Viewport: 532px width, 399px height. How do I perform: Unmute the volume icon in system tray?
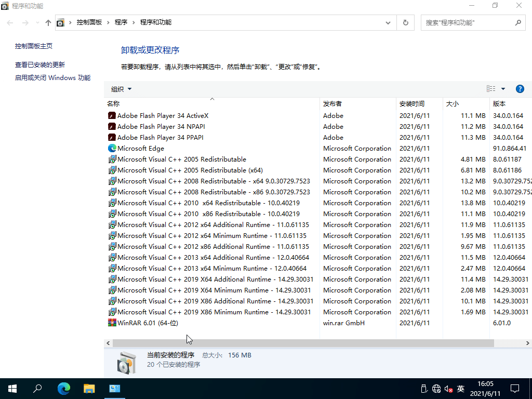click(x=448, y=389)
